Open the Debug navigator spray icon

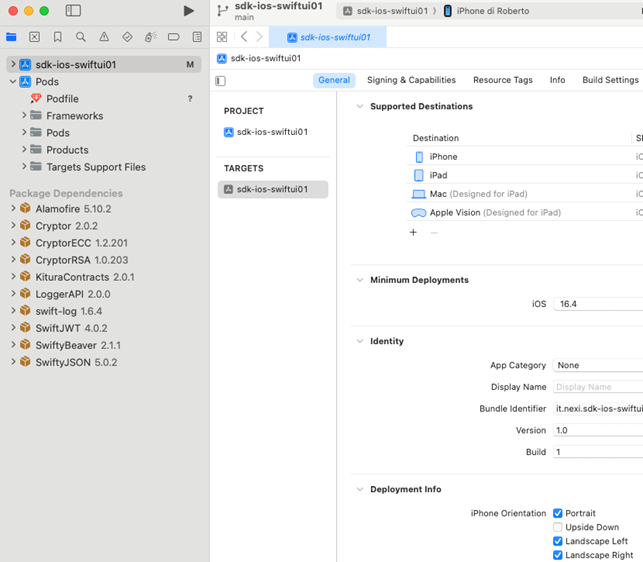(150, 37)
